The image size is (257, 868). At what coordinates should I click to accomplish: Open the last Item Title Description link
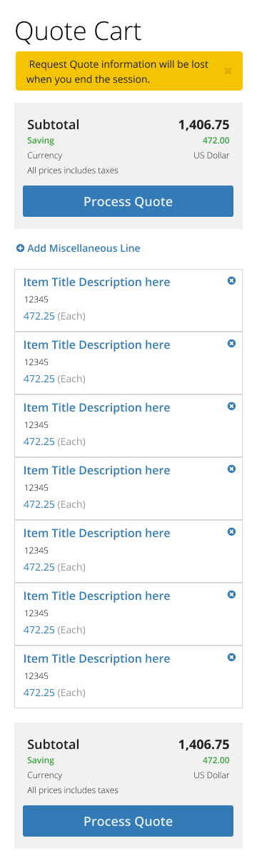96,659
